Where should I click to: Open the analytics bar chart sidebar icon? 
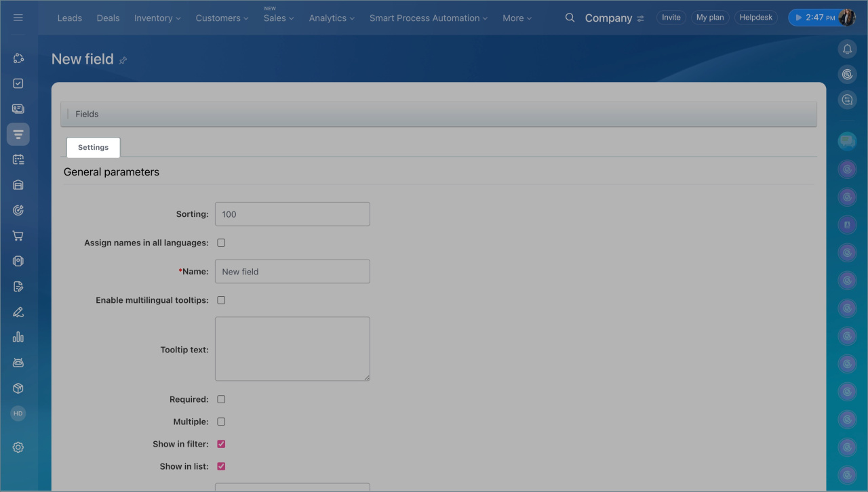tap(18, 337)
